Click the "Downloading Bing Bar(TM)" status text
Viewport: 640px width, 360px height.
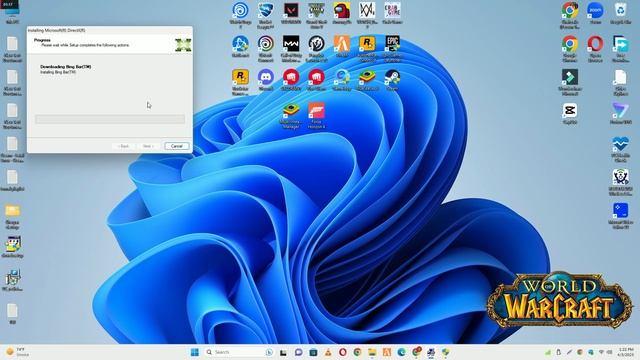tap(65, 67)
